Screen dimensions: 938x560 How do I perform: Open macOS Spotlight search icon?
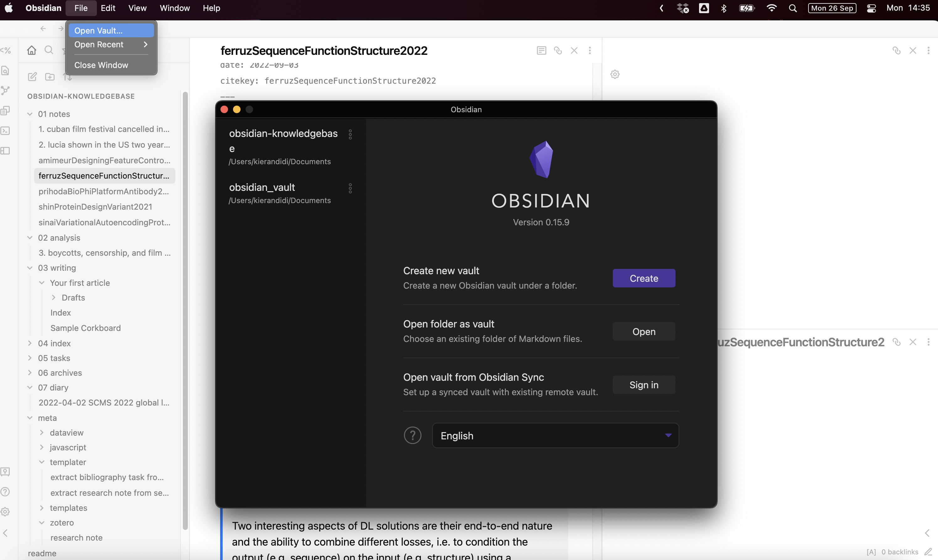(x=793, y=8)
